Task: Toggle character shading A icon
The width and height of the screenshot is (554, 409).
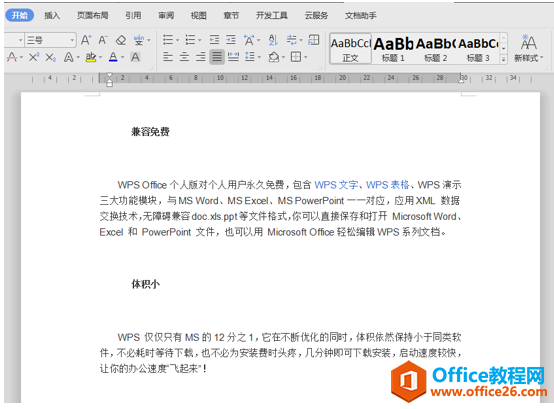Action: [x=135, y=57]
